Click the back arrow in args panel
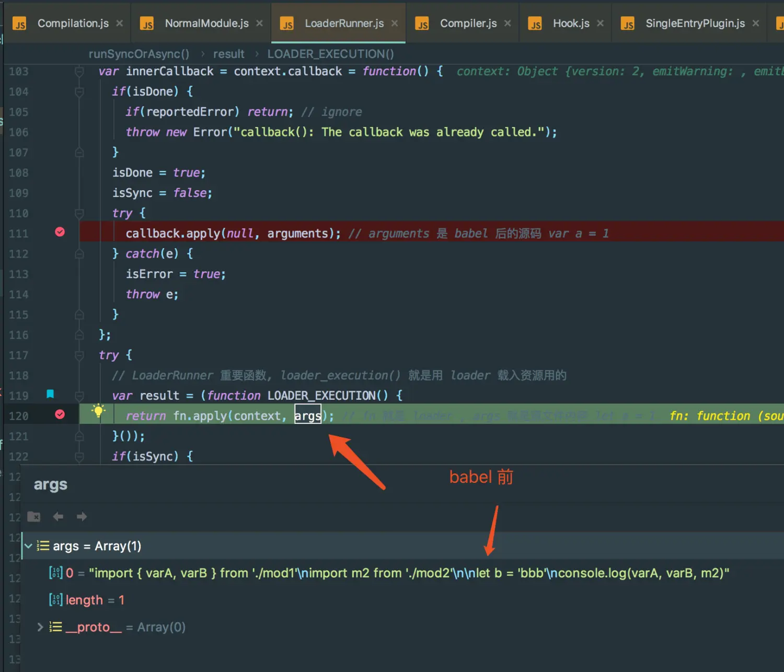 click(58, 517)
